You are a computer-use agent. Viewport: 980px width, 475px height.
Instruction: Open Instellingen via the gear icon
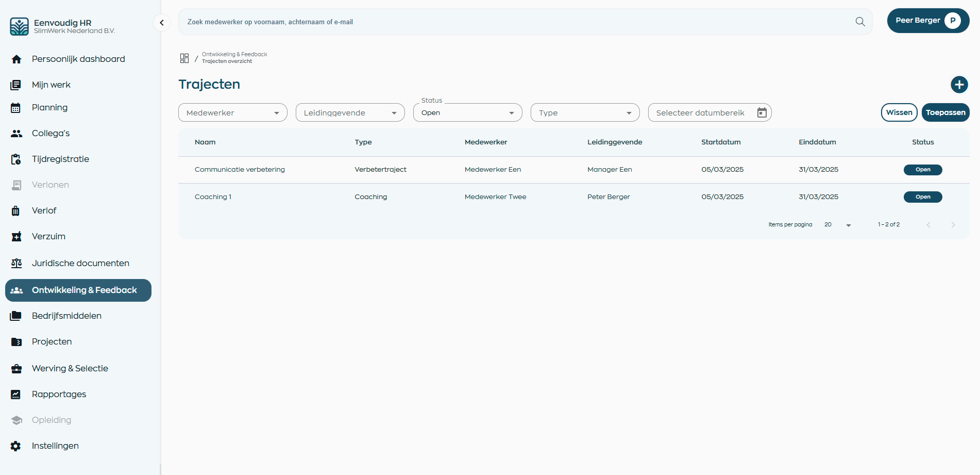pos(16,446)
